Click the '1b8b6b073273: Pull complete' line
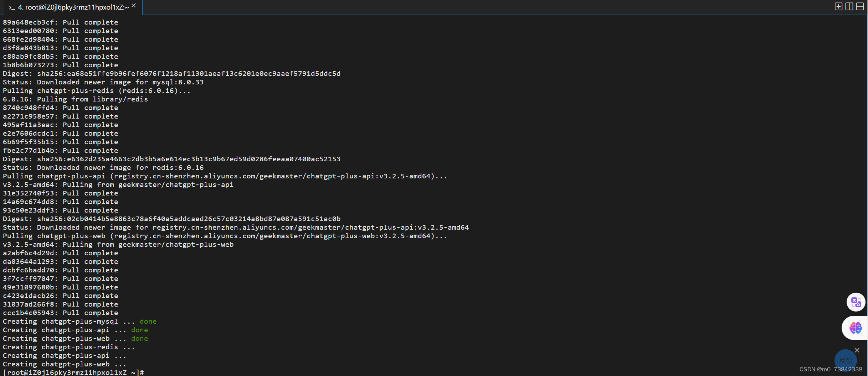 click(x=60, y=65)
